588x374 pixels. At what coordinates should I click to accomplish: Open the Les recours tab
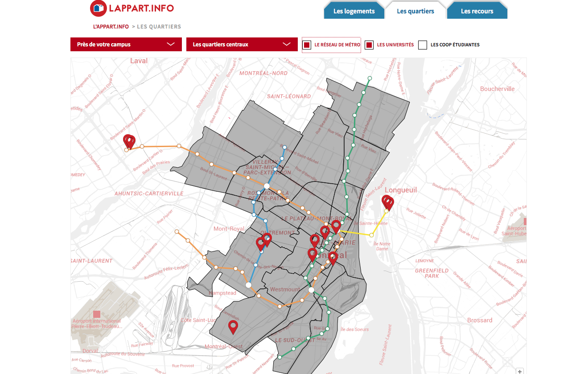pyautogui.click(x=477, y=11)
